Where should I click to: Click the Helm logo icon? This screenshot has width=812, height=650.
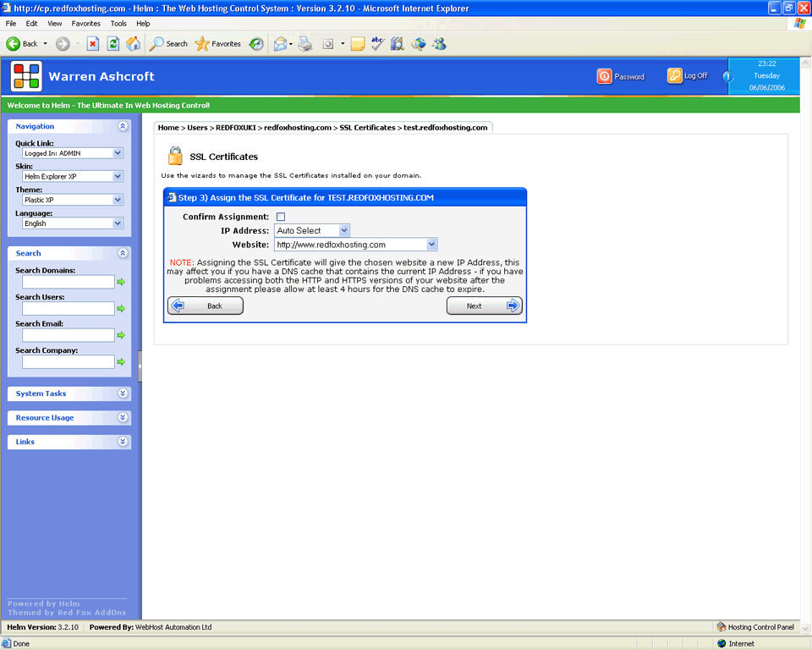[x=26, y=76]
